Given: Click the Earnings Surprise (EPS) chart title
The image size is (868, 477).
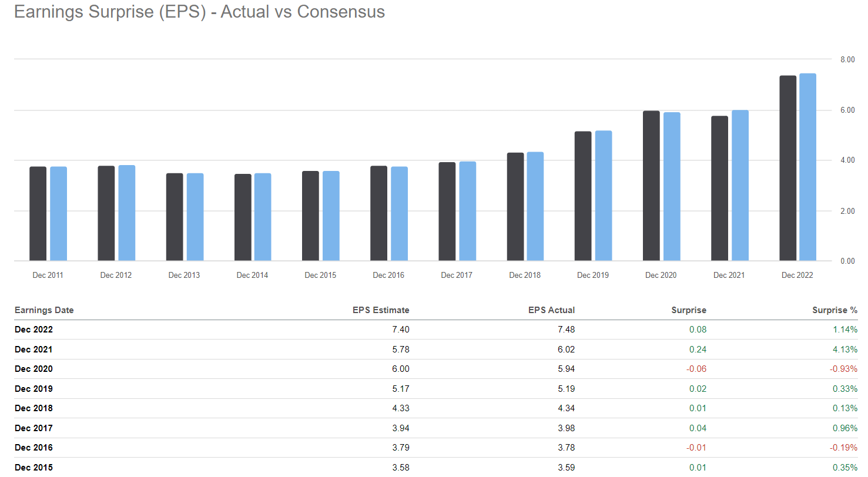Looking at the screenshot, I should tap(199, 12).
